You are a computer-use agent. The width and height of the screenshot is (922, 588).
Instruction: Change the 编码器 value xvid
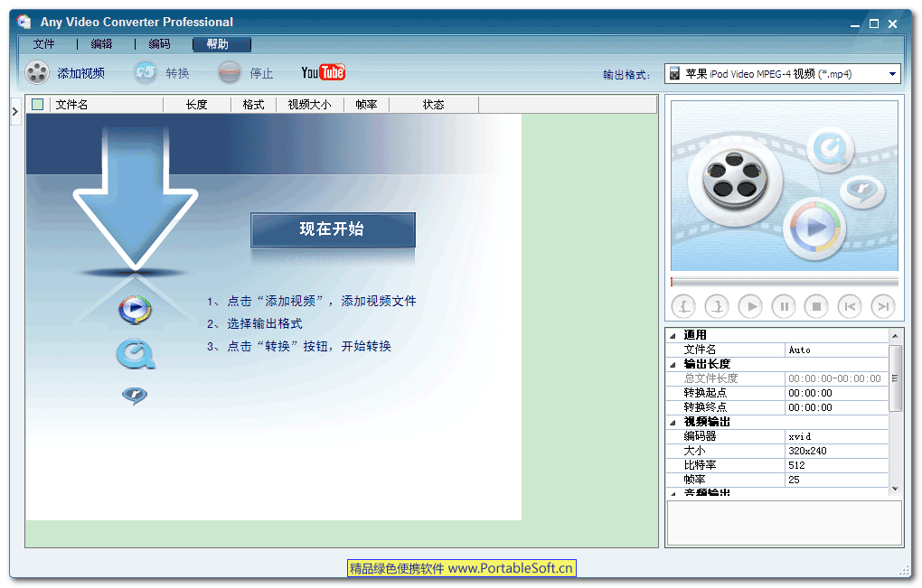(x=836, y=436)
